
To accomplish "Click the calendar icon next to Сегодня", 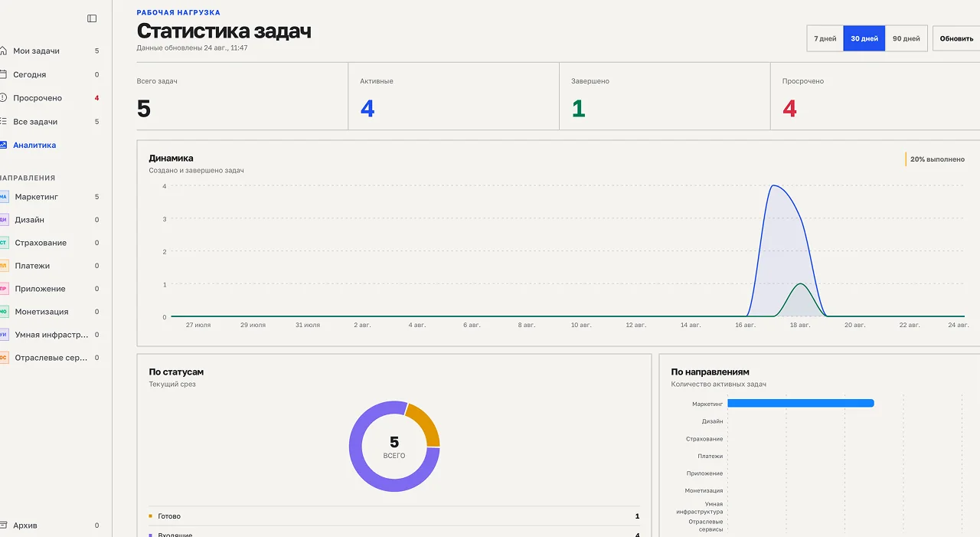I will click(x=3, y=74).
